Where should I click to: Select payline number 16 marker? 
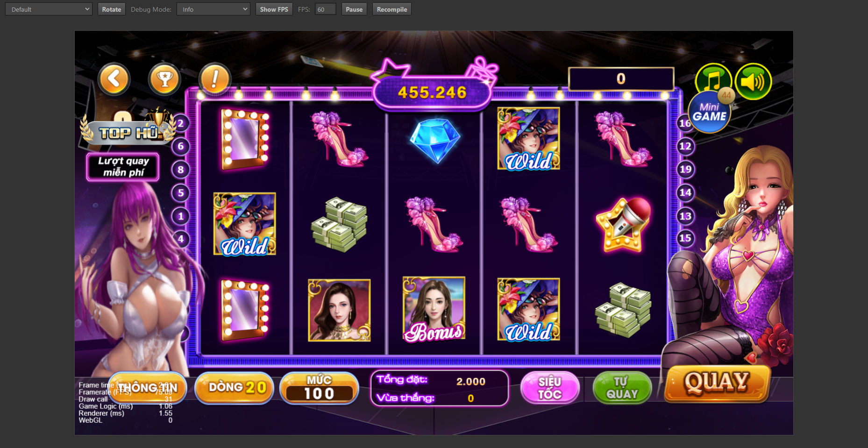[x=685, y=123]
